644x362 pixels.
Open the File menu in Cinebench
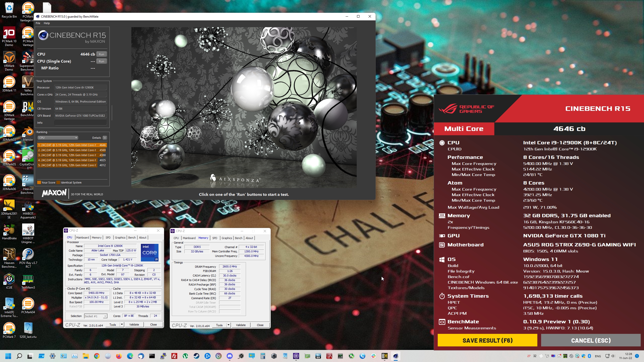(x=38, y=23)
